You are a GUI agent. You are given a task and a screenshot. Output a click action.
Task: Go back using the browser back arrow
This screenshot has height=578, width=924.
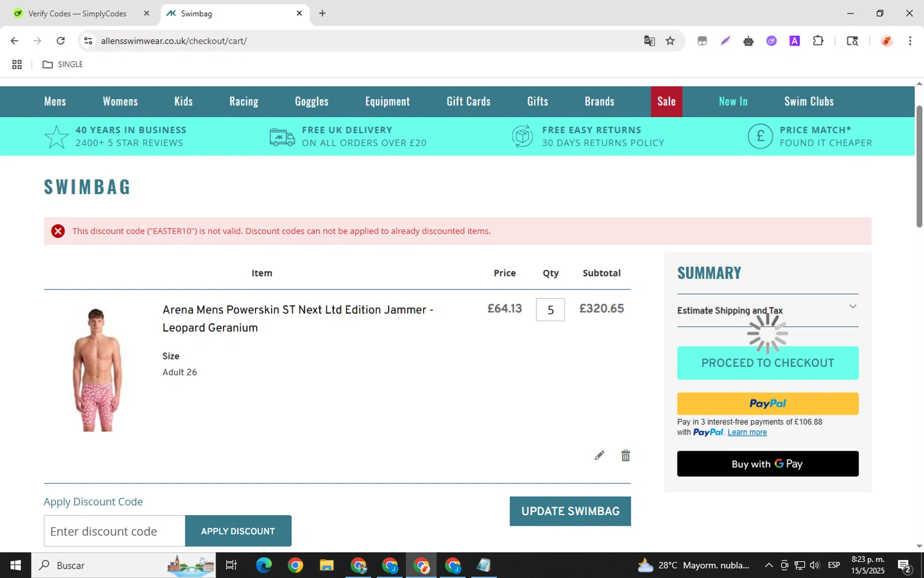point(15,41)
